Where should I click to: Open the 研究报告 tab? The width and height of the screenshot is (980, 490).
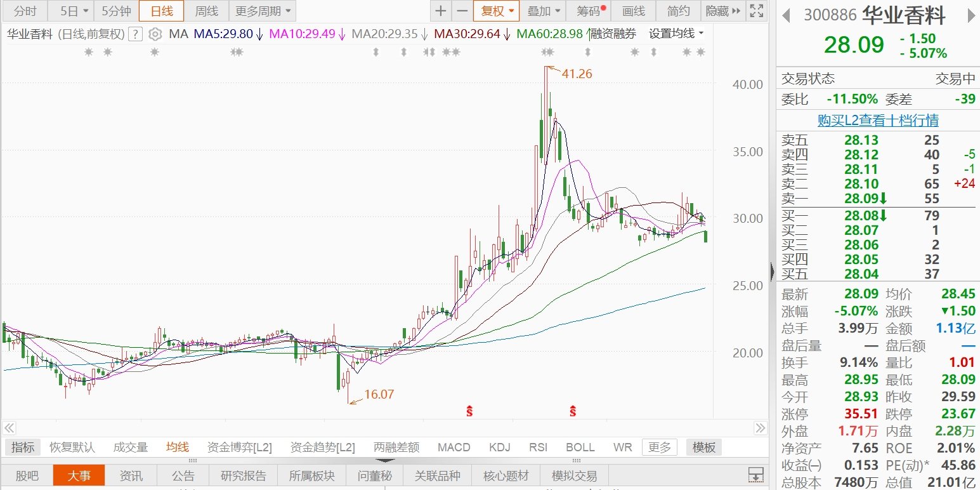244,475
